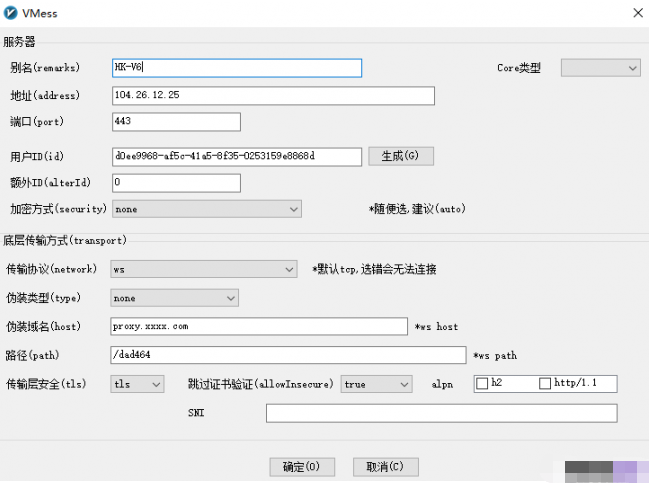Image resolution: width=654 pixels, height=483 pixels.
Task: Close the VMess dialog window
Action: (637, 12)
